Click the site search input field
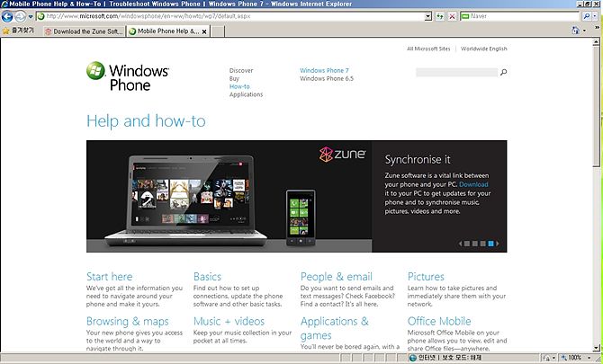 [x=456, y=72]
